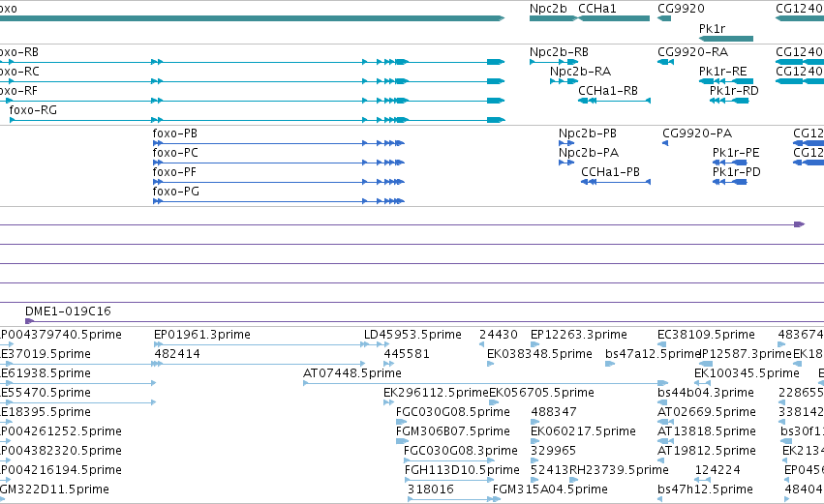Open the CCHa1-RB transcript label

tap(607, 91)
